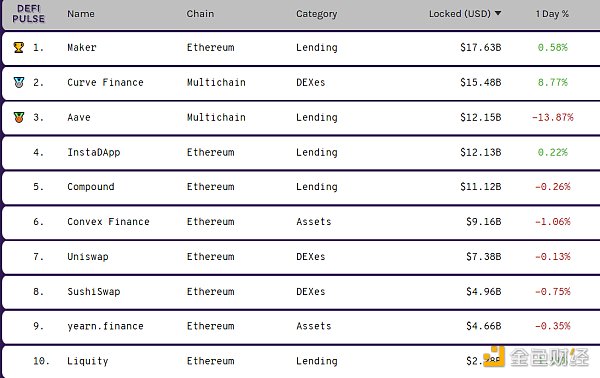This screenshot has height=378, width=600.
Task: Open the Liquity project link
Action: (x=88, y=361)
